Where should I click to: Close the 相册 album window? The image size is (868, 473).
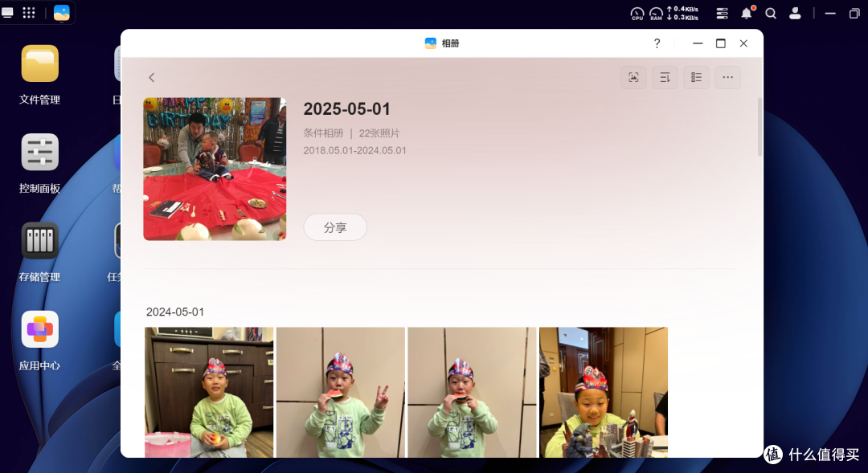(743, 43)
